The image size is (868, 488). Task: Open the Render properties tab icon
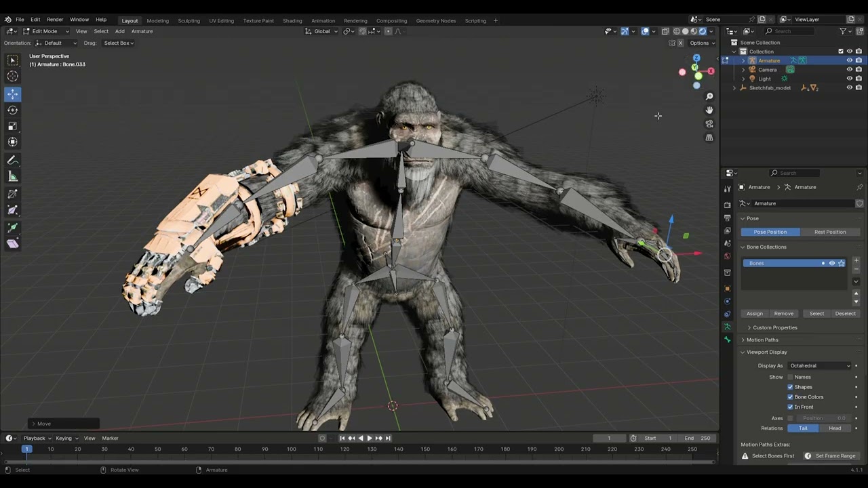point(728,205)
